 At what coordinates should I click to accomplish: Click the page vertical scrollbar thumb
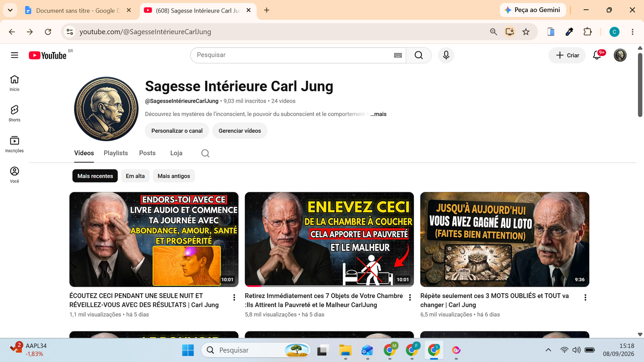pyautogui.click(x=640, y=84)
